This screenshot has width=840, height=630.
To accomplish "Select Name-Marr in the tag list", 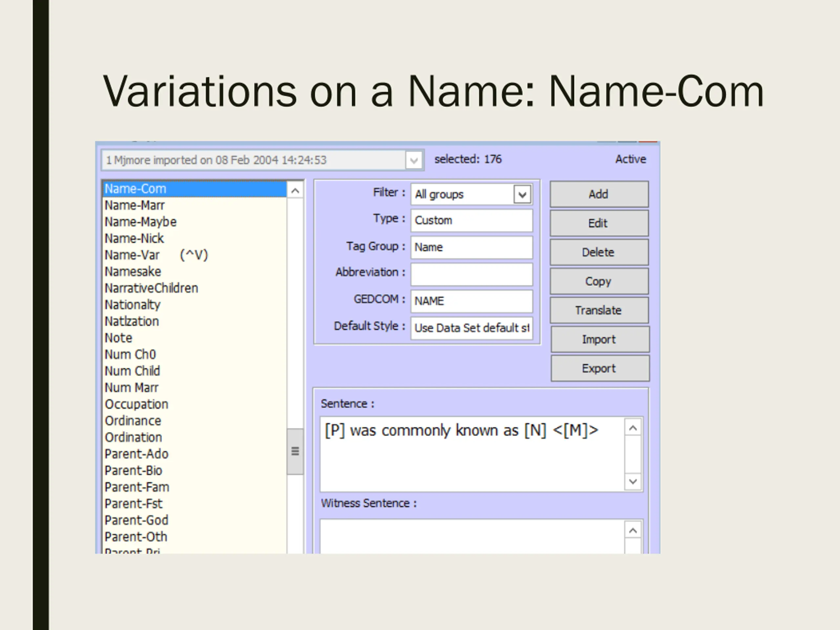I will coord(135,205).
